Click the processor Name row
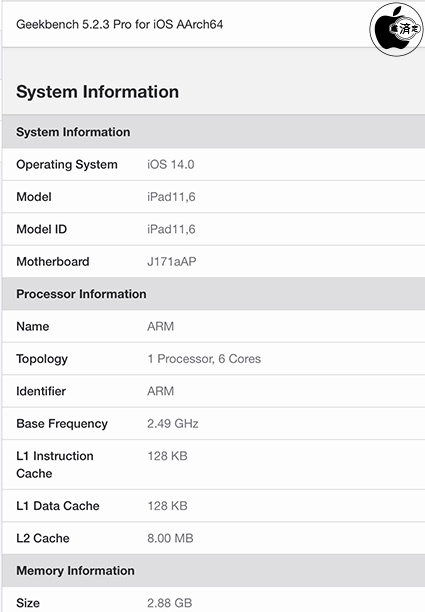 click(x=213, y=326)
